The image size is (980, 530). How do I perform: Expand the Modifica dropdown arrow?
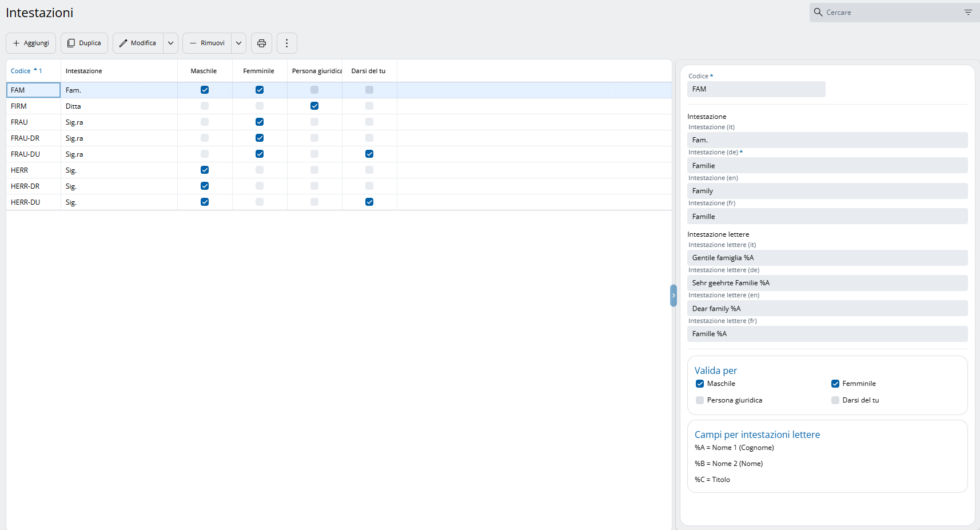click(x=170, y=43)
